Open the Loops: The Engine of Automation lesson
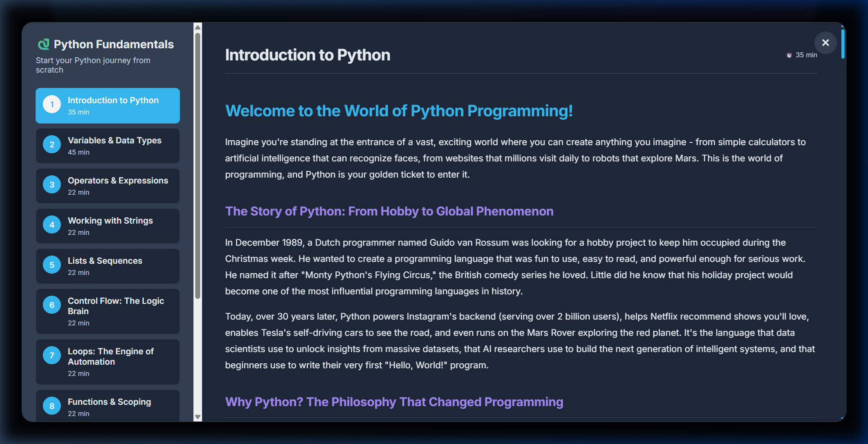 coord(107,362)
